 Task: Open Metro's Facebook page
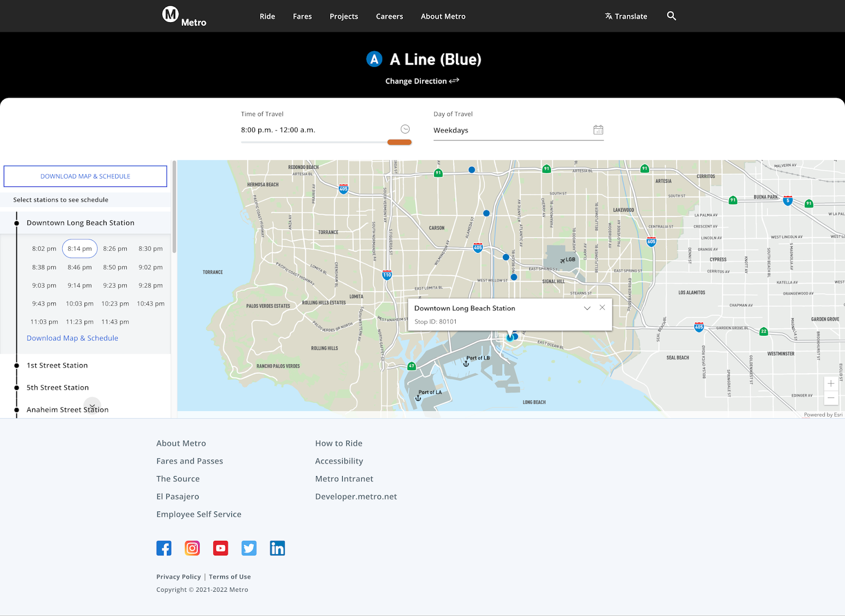pos(164,548)
